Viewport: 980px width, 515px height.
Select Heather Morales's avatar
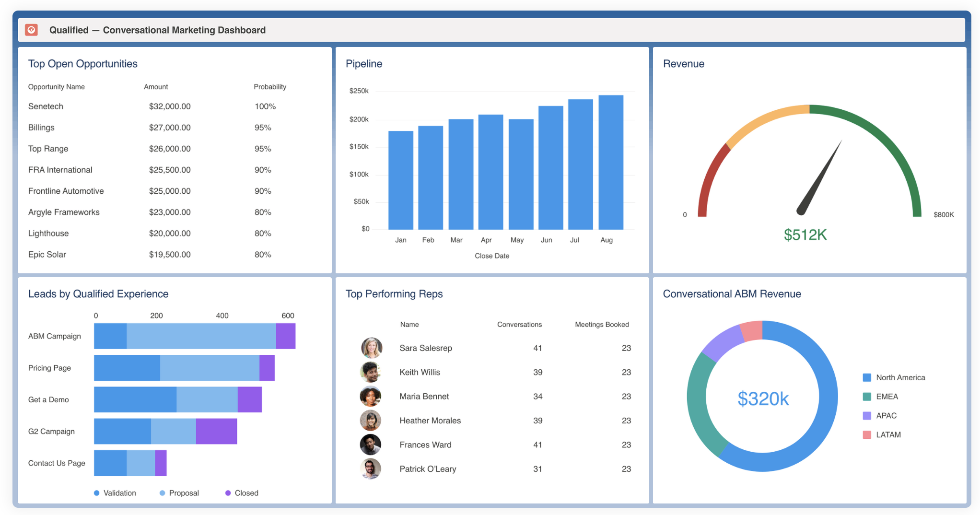tap(371, 421)
